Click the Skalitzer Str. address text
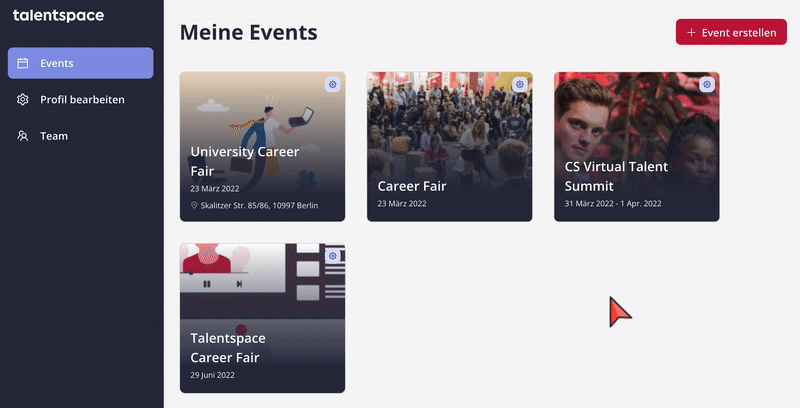The width and height of the screenshot is (800, 408). pyautogui.click(x=259, y=205)
